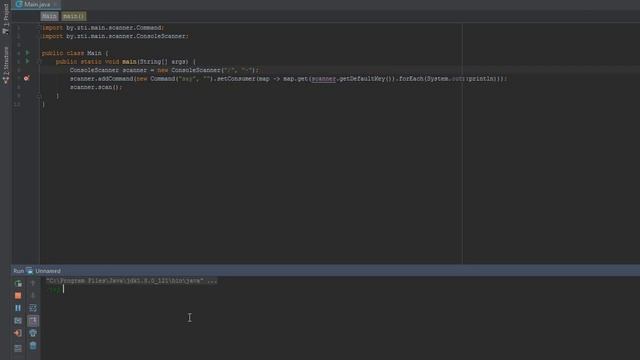
Task: Click the Run tool window label
Action: [18, 271]
